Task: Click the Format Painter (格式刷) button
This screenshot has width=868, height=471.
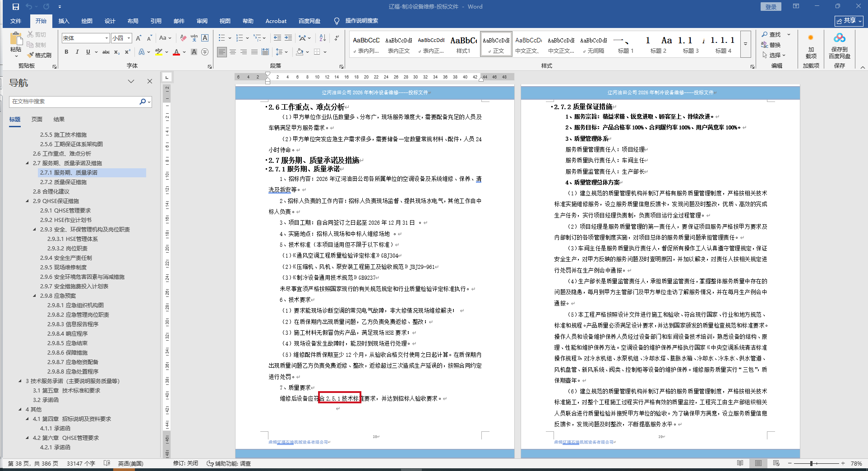Action: pyautogui.click(x=39, y=55)
